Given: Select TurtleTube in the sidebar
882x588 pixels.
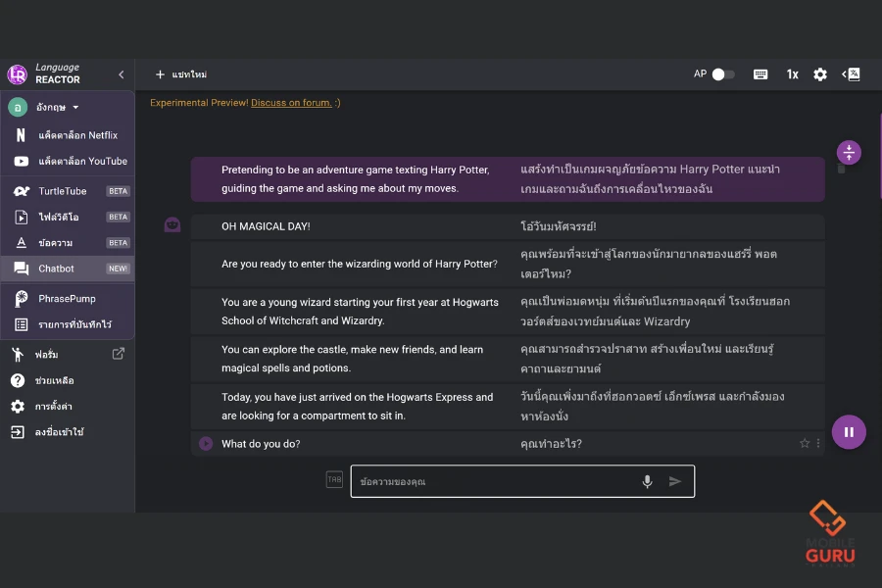Looking at the screenshot, I should tap(63, 191).
